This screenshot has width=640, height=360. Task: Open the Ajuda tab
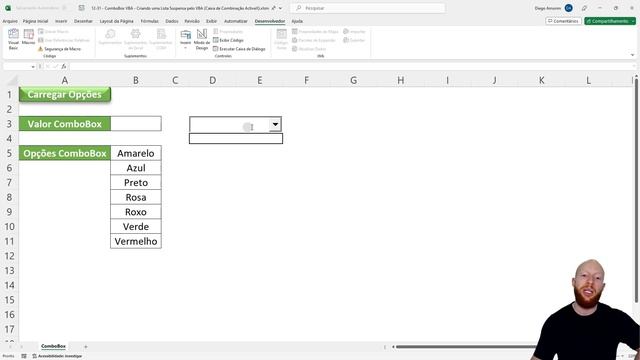click(x=297, y=21)
